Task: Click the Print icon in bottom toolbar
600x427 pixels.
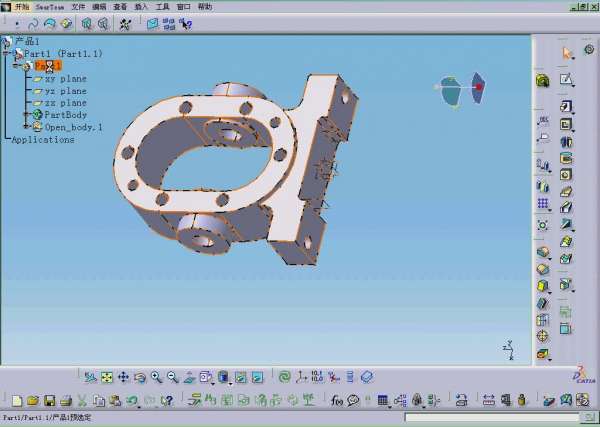Action: [66, 401]
